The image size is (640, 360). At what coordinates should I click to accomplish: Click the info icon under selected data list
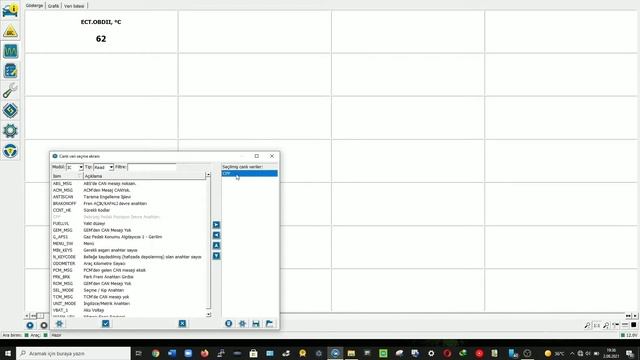(229, 324)
